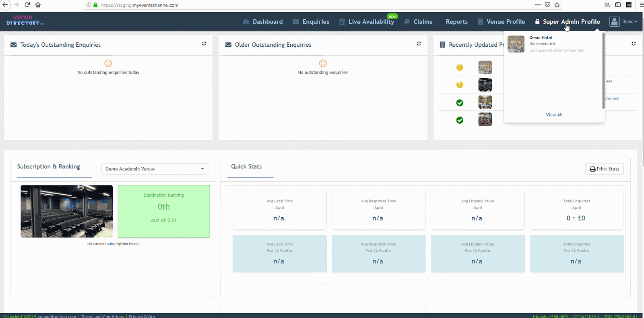
Task: Click the first yellow pie status icon
Action: click(460, 67)
